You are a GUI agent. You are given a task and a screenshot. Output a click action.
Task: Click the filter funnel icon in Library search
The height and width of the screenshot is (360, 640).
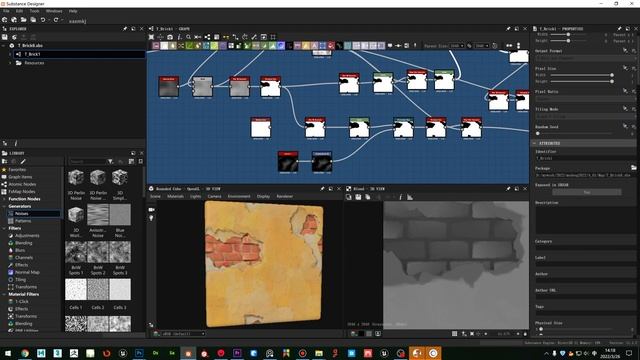110,162
